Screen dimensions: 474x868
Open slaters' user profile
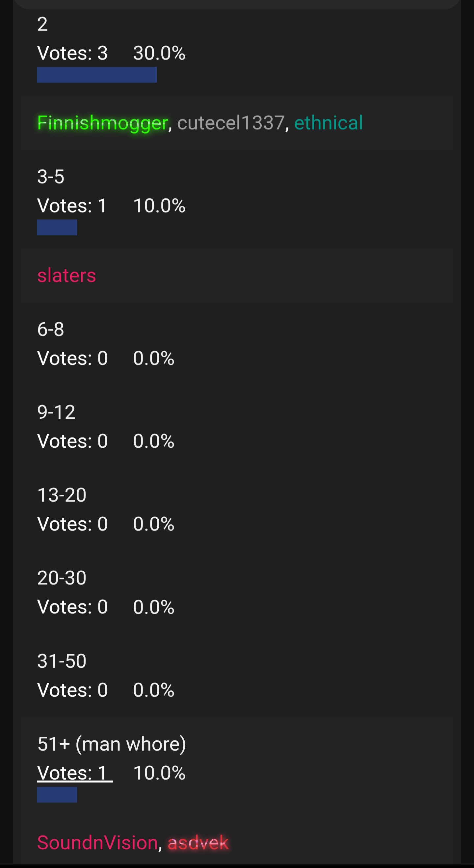[x=66, y=275]
